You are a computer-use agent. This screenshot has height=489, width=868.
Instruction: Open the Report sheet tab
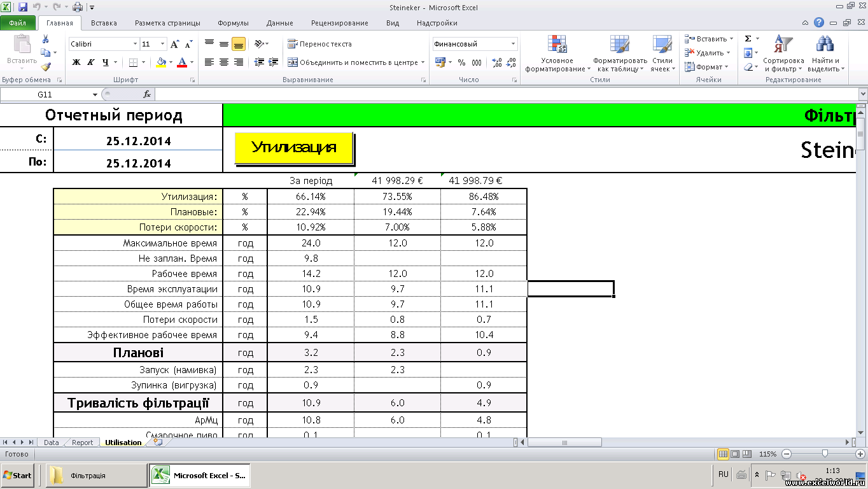coord(82,443)
